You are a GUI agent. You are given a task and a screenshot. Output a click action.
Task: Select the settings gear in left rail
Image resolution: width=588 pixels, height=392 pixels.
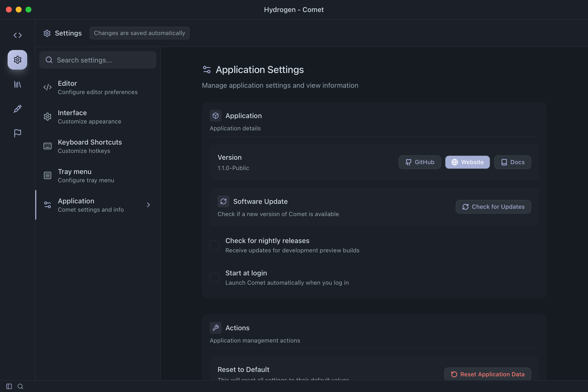pos(17,60)
